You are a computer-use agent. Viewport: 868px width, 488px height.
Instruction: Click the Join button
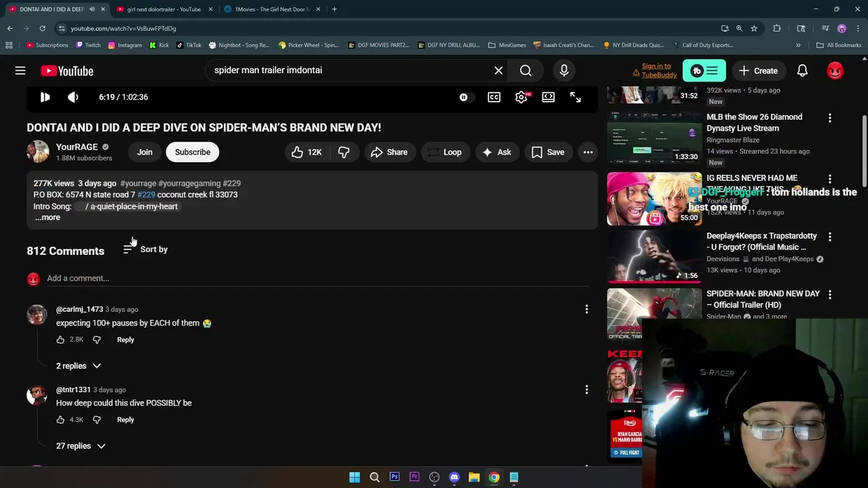[x=144, y=152]
